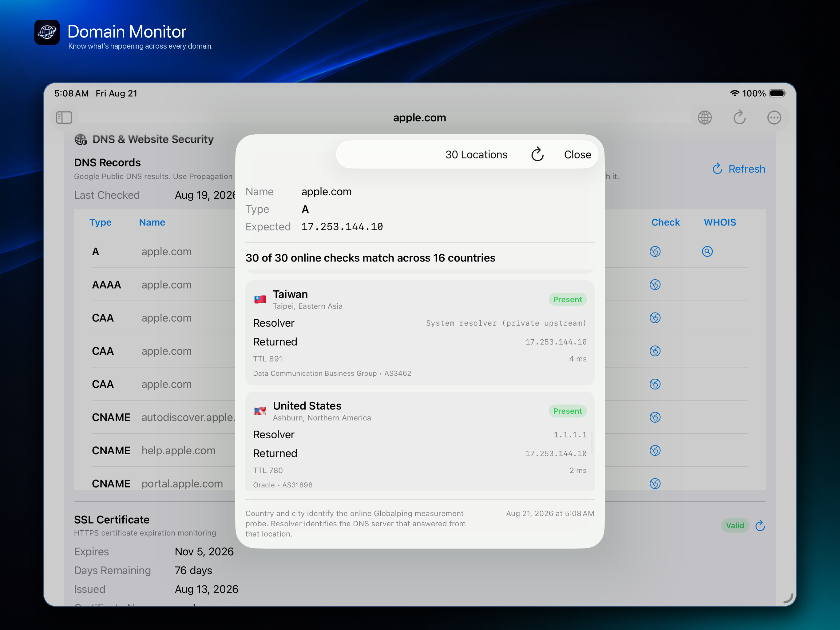This screenshot has width=840, height=630.
Task: Click the 30 Locations label
Action: (476, 155)
